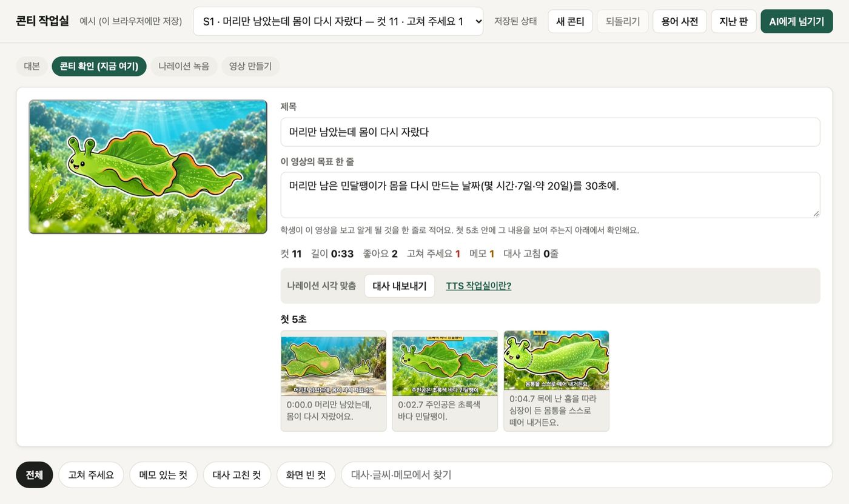Open the 영상 만들기 tab
Viewport: 849px width, 504px height.
250,66
